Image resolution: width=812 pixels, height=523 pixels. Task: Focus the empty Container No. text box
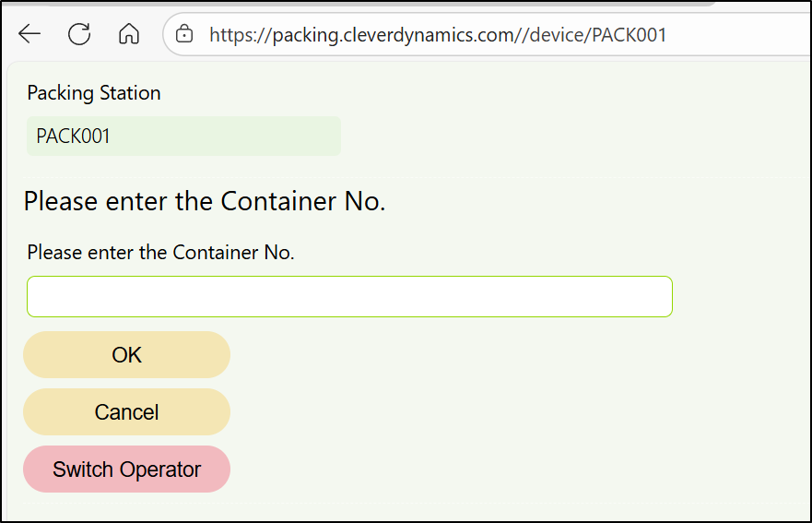tap(349, 296)
